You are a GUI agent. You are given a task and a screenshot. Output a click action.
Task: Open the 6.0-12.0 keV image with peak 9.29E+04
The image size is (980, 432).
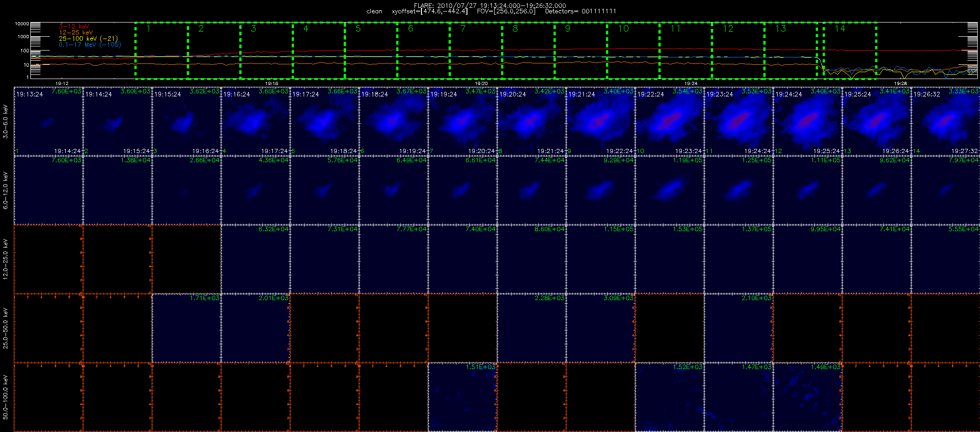[x=600, y=190]
